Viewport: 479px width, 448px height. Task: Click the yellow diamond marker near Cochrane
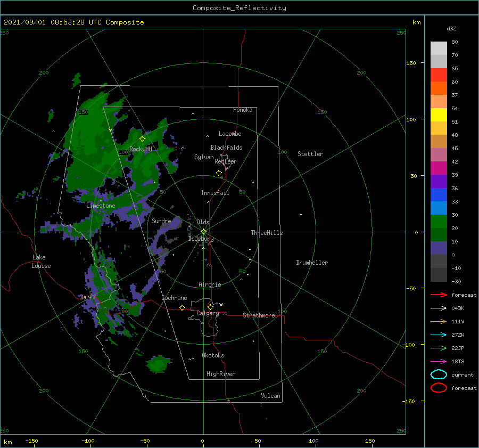[183, 307]
